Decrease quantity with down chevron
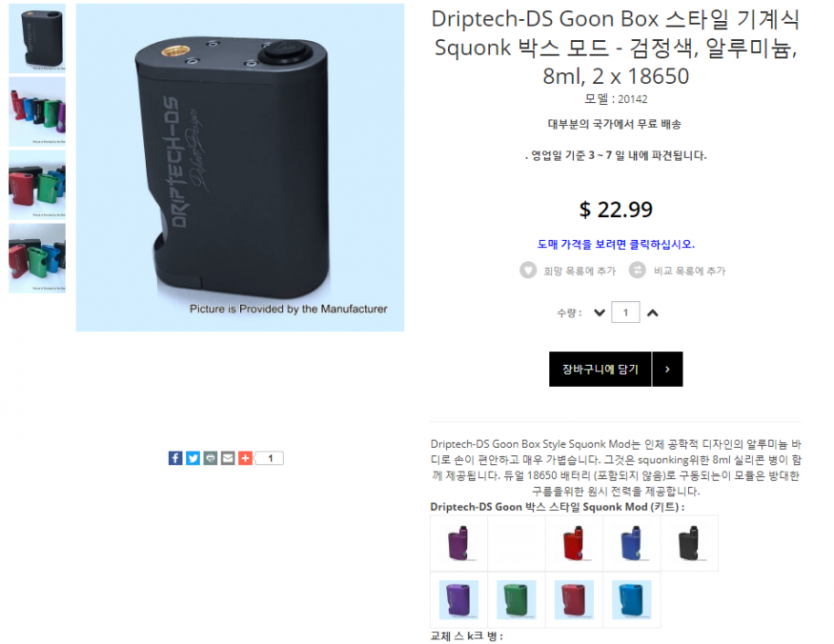The width and height of the screenshot is (834, 644). coord(600,312)
